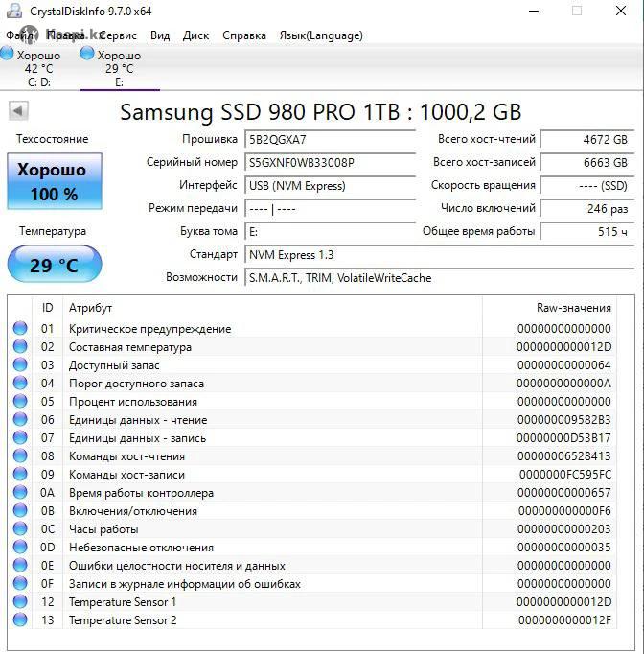The image size is (644, 654).
Task: Click the blue orb beside Процент использования
Action: pos(20,402)
